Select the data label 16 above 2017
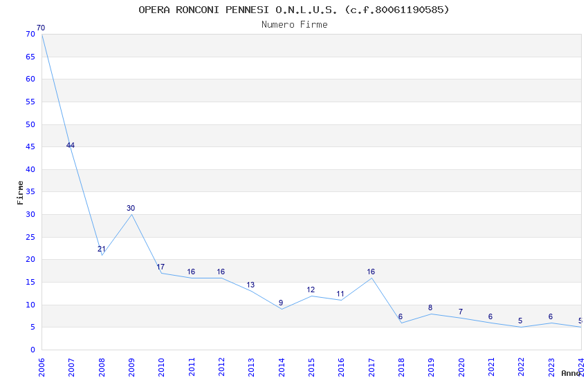This screenshot has width=588, height=380. click(371, 272)
